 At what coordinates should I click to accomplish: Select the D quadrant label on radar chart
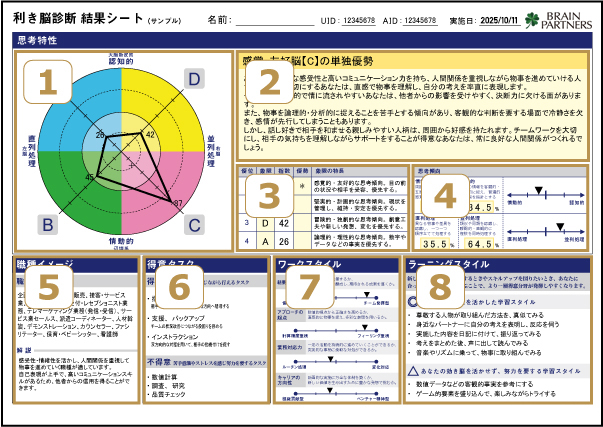pyautogui.click(x=194, y=79)
